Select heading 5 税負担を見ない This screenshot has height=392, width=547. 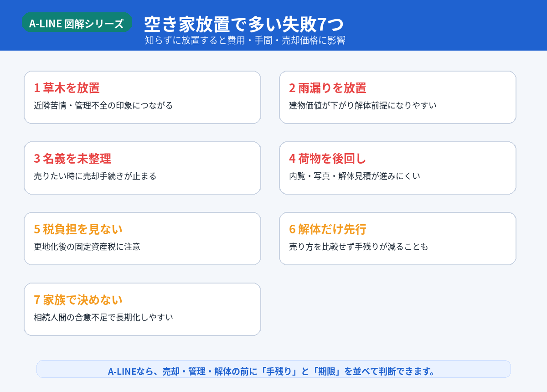point(78,229)
